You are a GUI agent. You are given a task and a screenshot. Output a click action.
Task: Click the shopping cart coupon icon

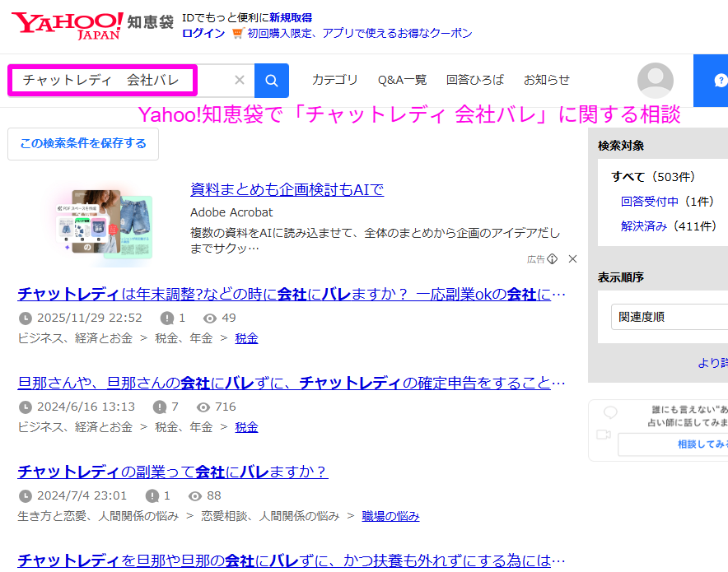[x=238, y=33]
